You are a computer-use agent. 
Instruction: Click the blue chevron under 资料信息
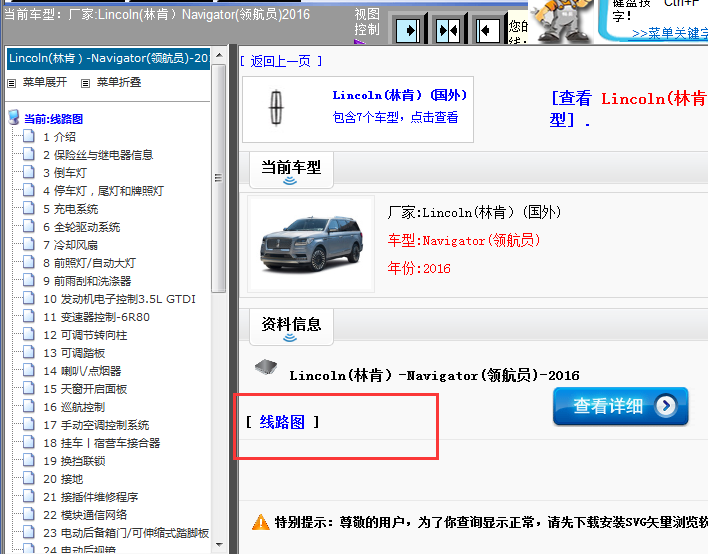[x=290, y=338]
